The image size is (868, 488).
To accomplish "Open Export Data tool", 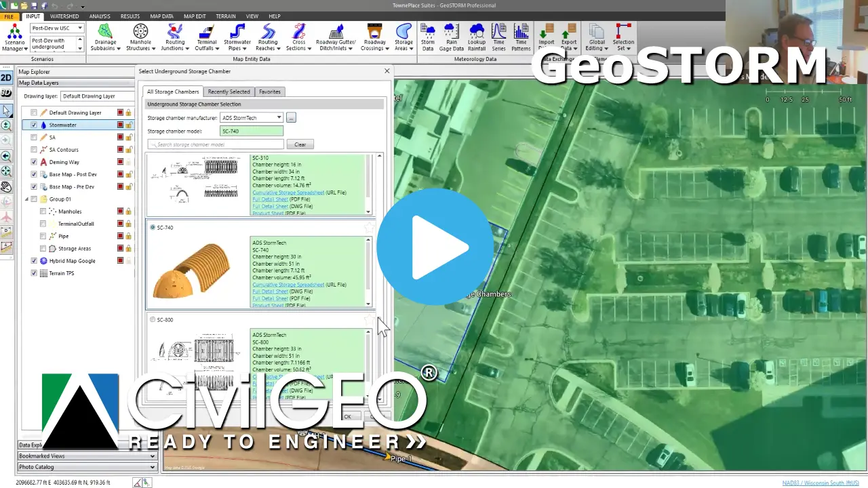I will click(x=569, y=38).
